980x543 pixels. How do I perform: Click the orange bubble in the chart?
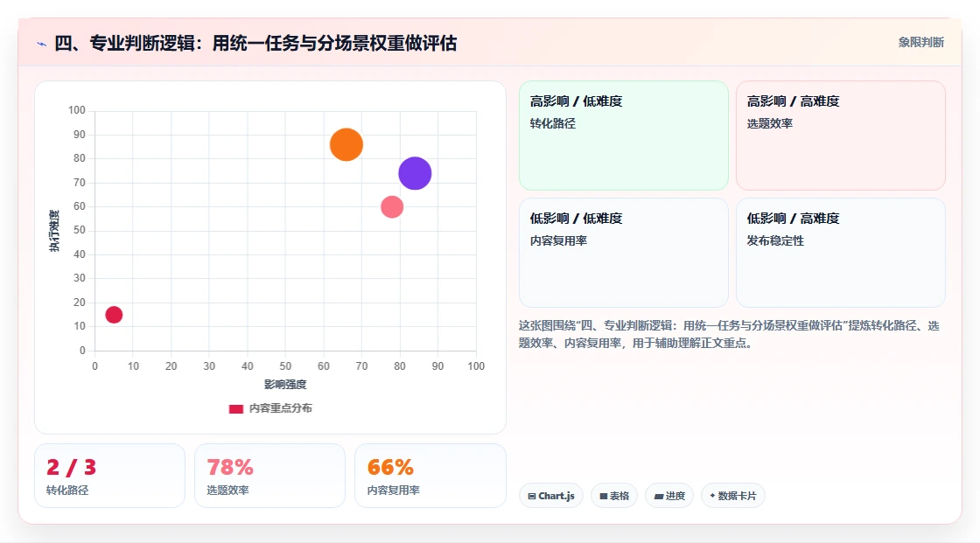[x=346, y=144]
